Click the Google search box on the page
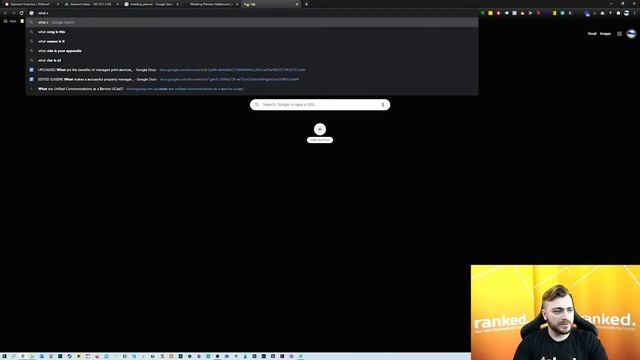 (320, 105)
